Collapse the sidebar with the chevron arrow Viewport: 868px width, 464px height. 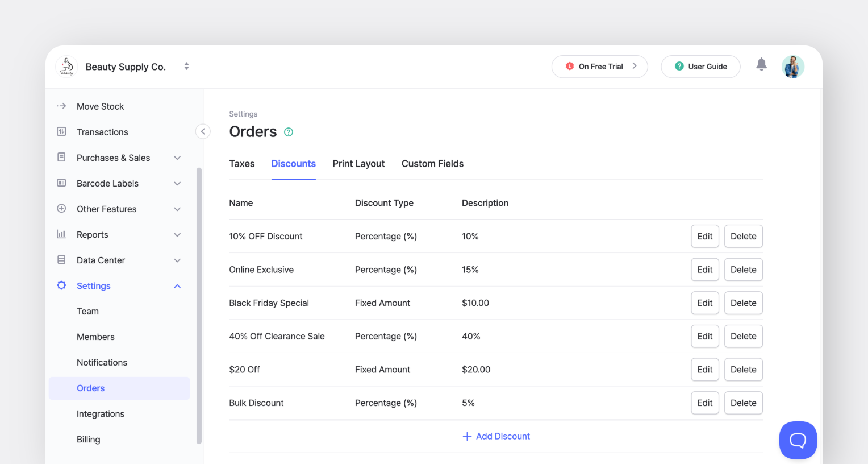203,131
